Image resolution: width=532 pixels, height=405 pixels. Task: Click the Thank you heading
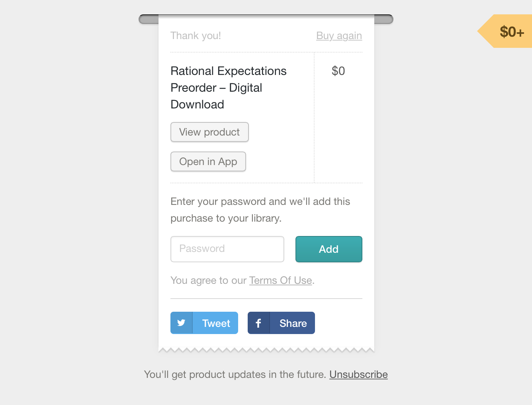tap(196, 35)
